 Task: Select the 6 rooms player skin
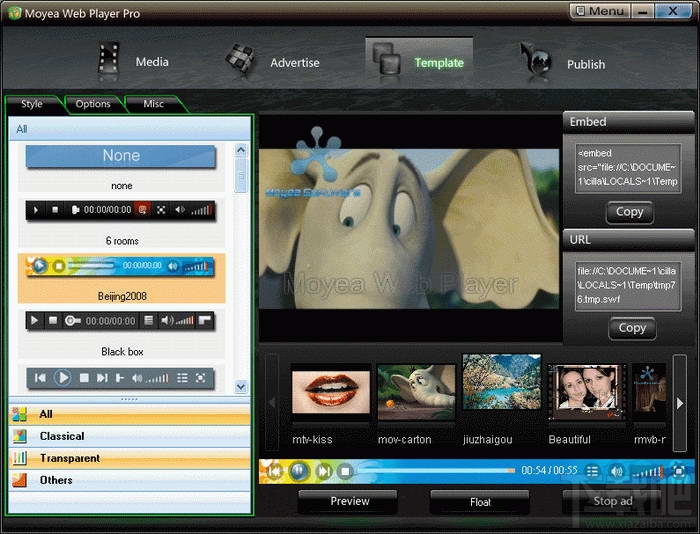pyautogui.click(x=121, y=222)
